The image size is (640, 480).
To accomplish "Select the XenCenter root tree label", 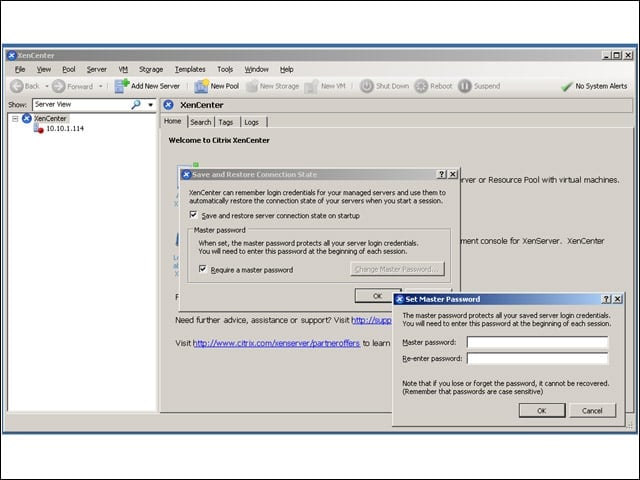I will coord(50,118).
